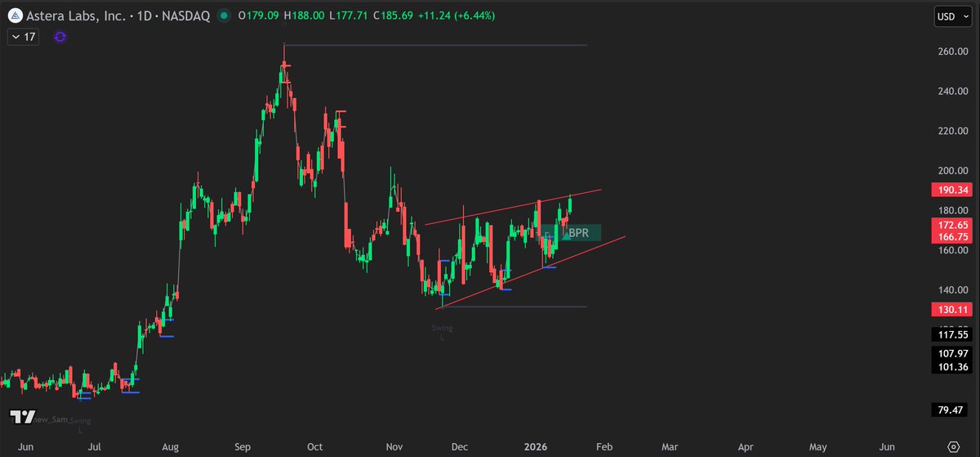
Task: Click 140.00 on the price axis
Action: click(952, 290)
